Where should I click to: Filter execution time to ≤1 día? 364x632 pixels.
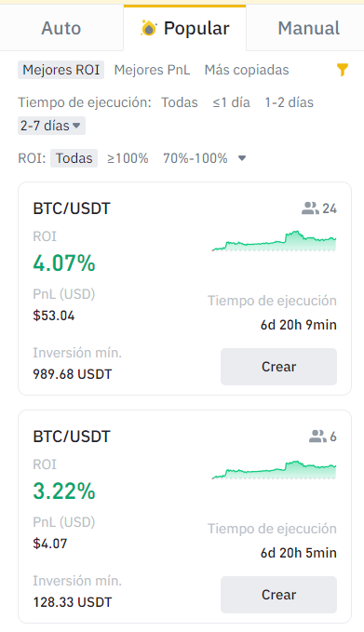coord(232,102)
